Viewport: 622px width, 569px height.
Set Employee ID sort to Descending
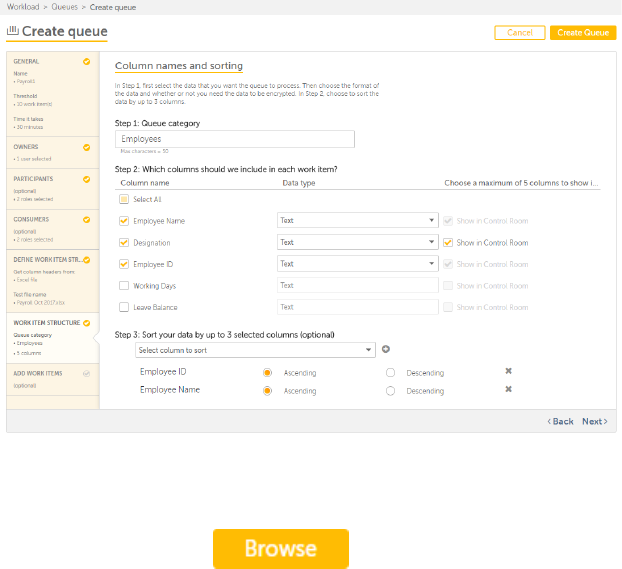(x=390, y=373)
